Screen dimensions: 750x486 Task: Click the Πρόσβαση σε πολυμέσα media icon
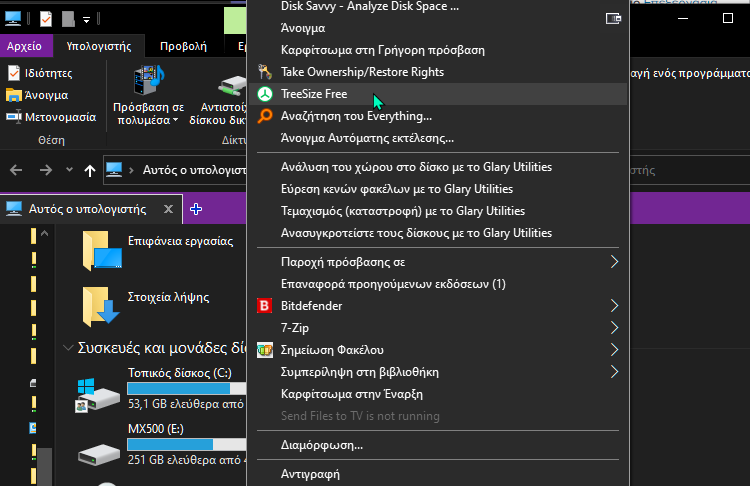point(149,80)
